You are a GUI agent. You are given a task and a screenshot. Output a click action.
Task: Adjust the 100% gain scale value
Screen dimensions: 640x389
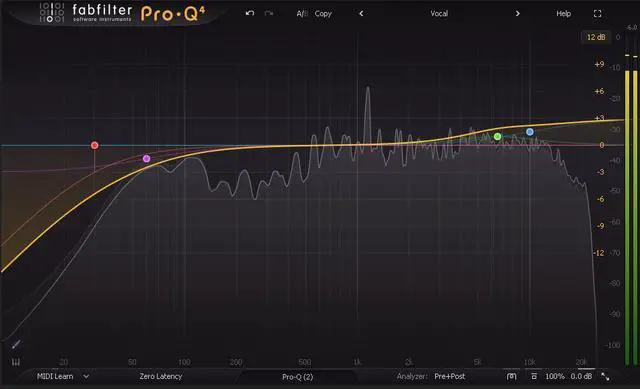pos(555,376)
